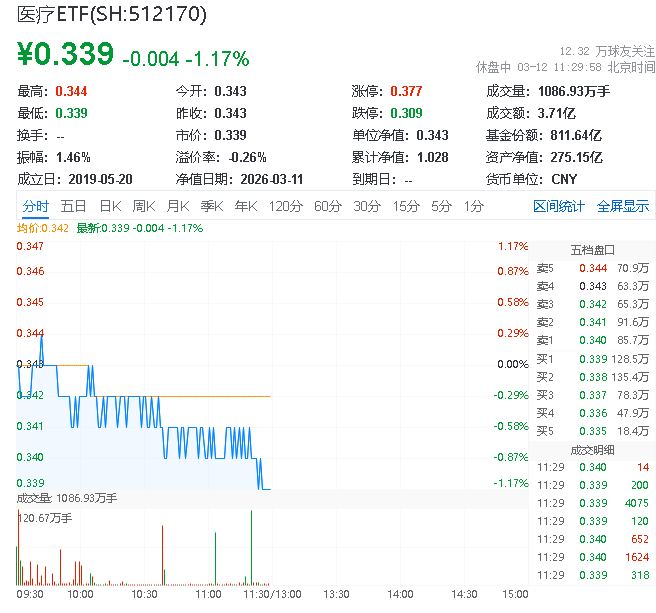Select the 季K quarterly chart tab
656x613 pixels.
(211, 206)
